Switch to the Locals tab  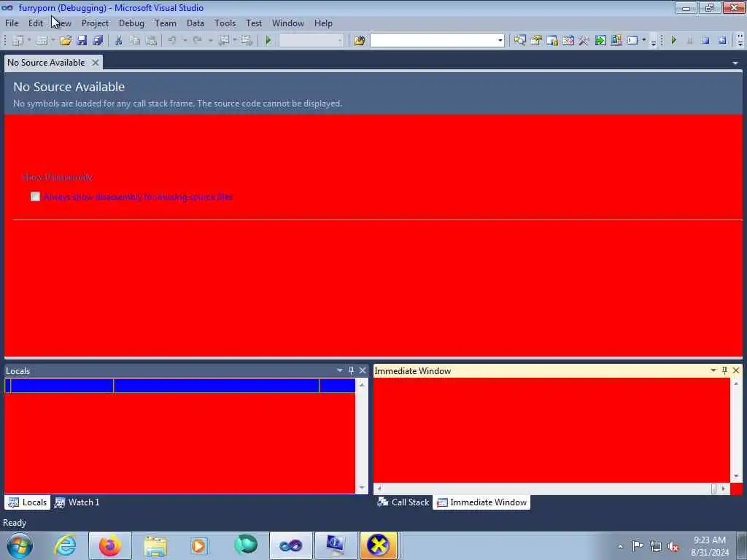(x=28, y=502)
